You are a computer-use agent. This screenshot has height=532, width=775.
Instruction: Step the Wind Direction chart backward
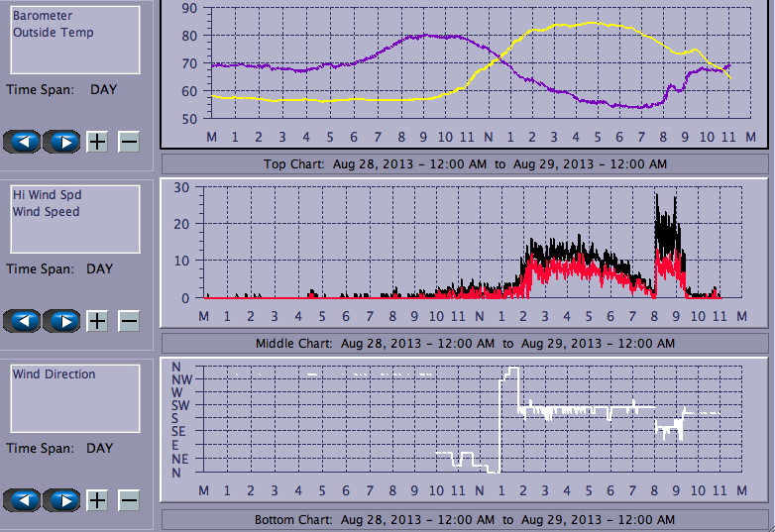coord(23,499)
